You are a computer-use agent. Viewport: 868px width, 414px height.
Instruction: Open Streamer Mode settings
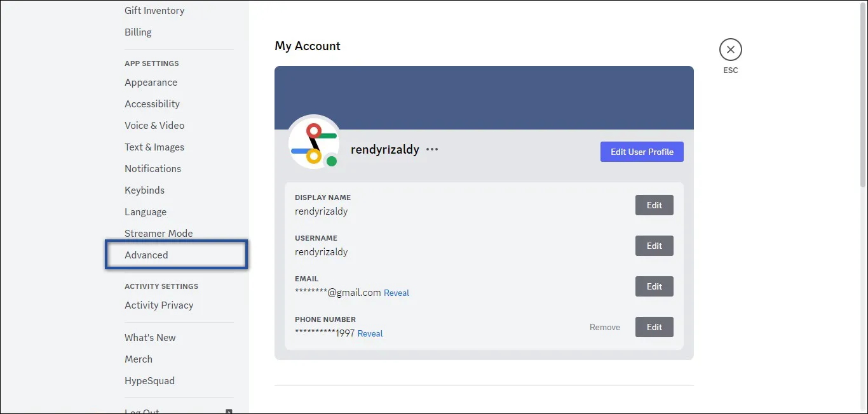[x=158, y=233]
